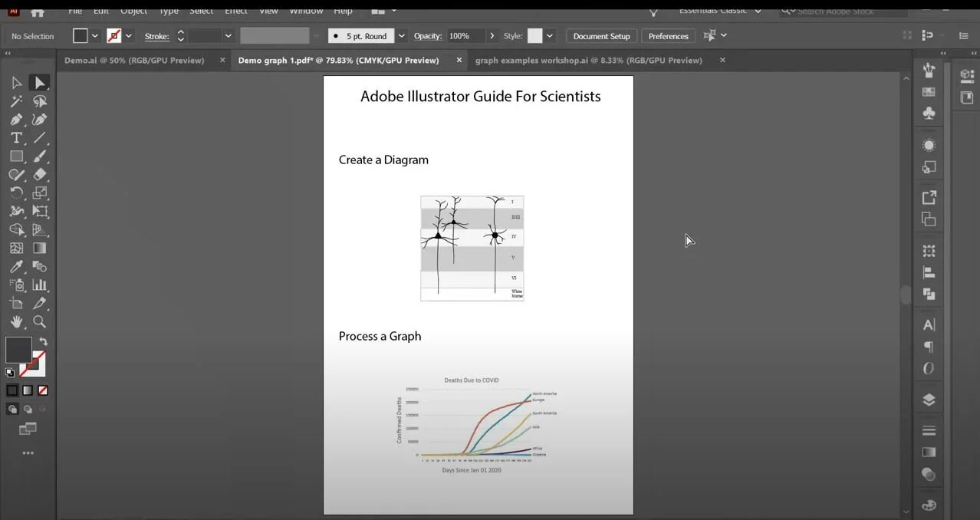The width and height of the screenshot is (980, 520).
Task: Close the Demo graph 1.pdf tab
Action: [459, 60]
